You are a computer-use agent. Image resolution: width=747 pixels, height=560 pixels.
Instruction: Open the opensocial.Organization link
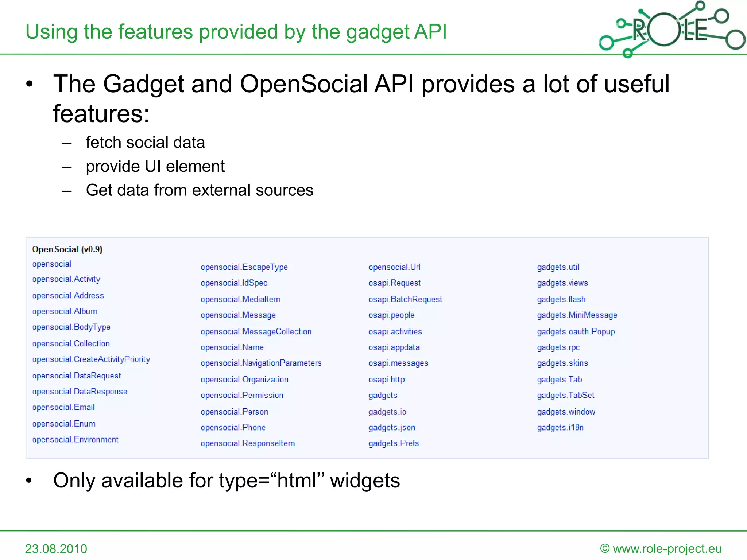244,380
